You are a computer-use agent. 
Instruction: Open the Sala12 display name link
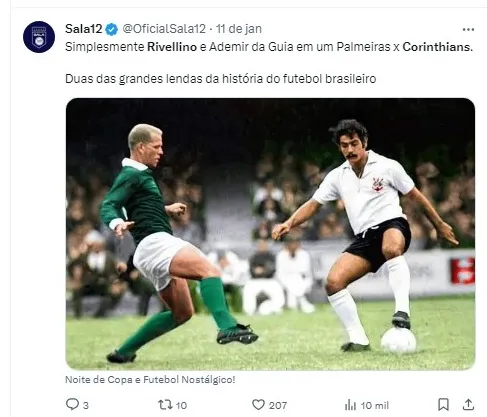[83, 29]
